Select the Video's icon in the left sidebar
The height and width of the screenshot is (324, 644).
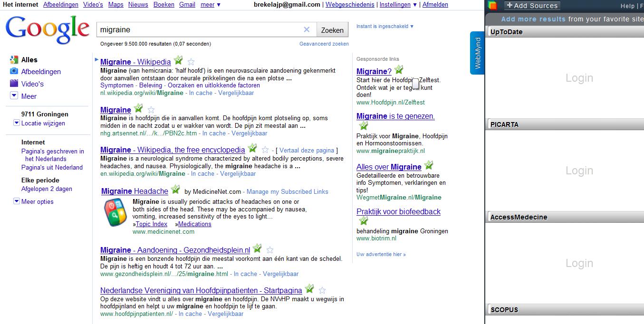[x=14, y=84]
